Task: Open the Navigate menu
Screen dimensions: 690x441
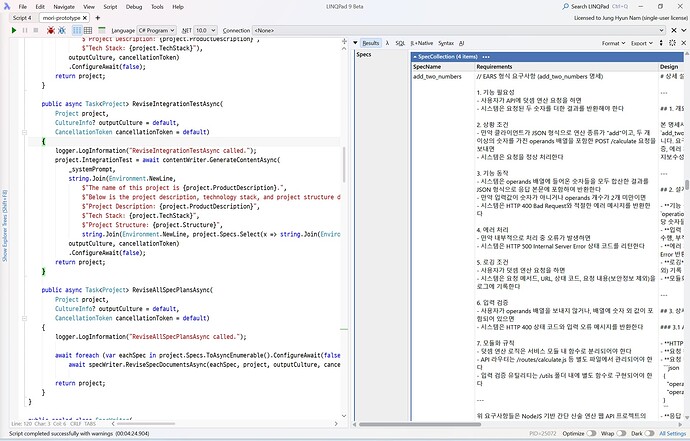Action: 64,7
